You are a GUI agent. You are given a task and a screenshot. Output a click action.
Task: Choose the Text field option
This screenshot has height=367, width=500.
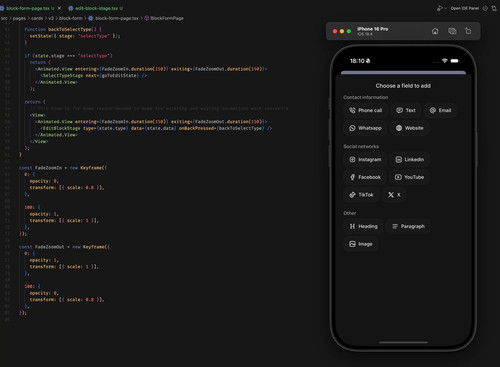click(406, 110)
